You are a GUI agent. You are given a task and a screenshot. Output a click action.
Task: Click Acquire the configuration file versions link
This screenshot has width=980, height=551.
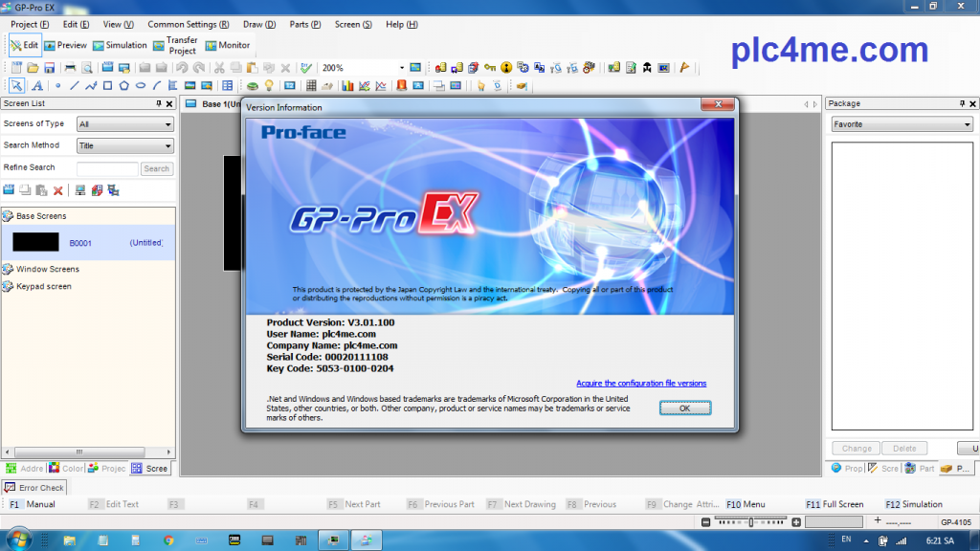click(x=641, y=384)
